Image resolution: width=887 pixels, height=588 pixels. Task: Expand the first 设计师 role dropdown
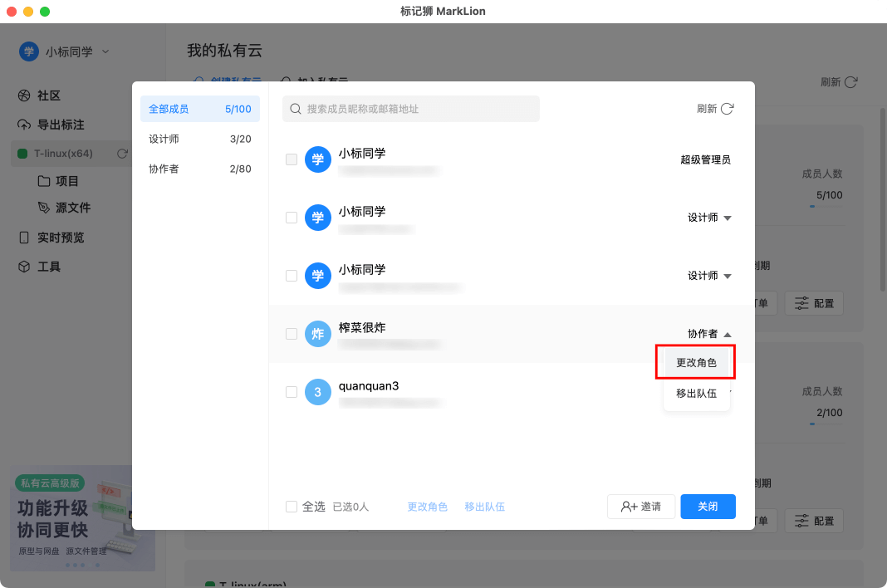(709, 218)
